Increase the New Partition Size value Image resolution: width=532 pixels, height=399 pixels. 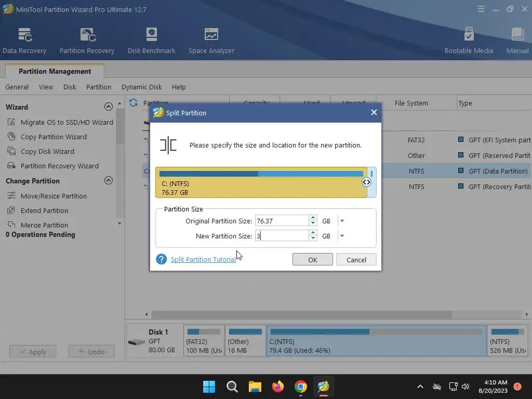click(313, 233)
